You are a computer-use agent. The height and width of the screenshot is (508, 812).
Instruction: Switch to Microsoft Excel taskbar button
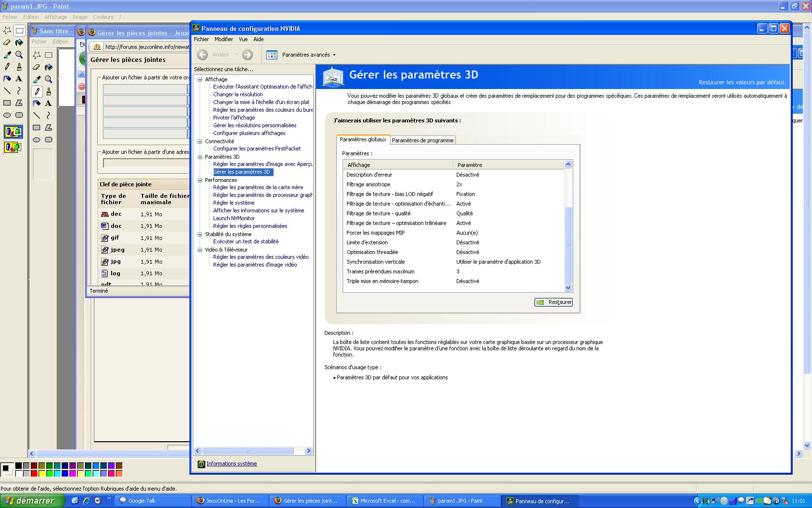pos(386,501)
